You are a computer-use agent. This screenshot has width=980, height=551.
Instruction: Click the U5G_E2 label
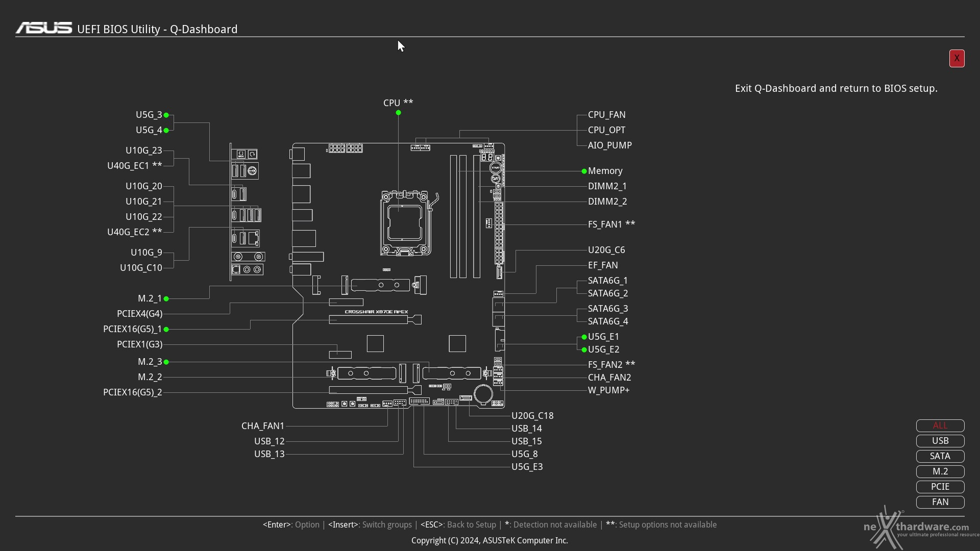click(x=603, y=349)
